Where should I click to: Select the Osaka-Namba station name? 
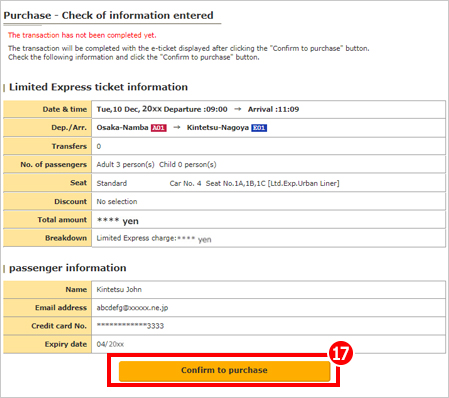(122, 128)
